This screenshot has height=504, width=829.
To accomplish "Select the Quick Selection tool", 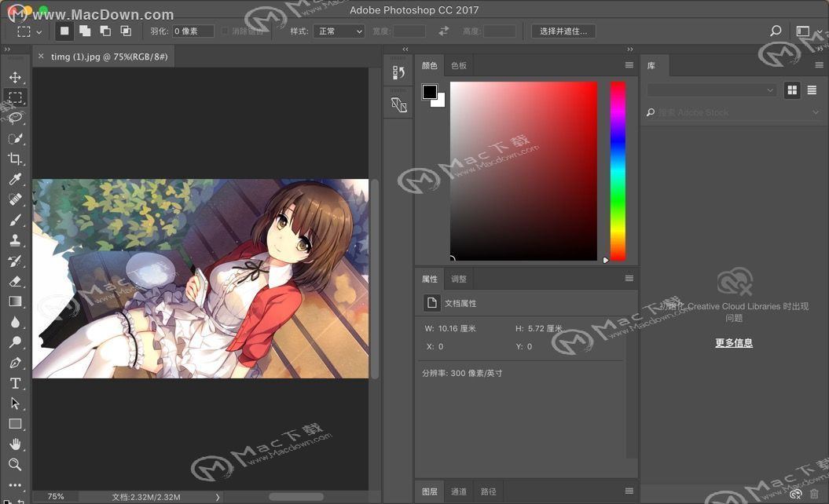I will click(16, 138).
